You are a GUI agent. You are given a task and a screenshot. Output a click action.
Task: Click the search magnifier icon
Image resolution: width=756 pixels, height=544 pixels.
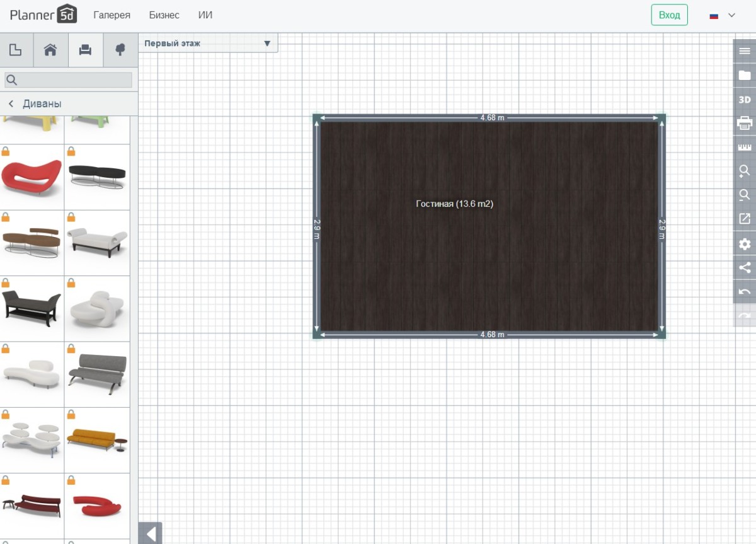[11, 80]
